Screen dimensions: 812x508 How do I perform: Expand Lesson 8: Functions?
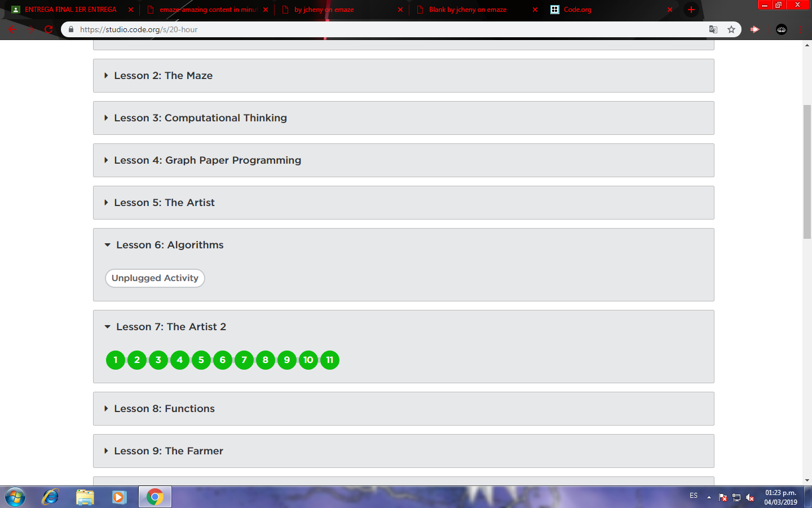click(x=404, y=409)
